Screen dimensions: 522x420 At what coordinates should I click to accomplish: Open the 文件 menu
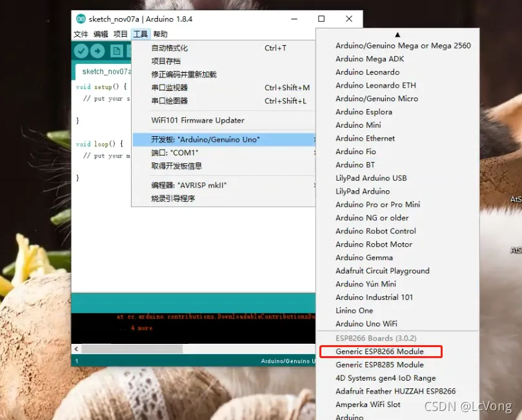pyautogui.click(x=81, y=34)
